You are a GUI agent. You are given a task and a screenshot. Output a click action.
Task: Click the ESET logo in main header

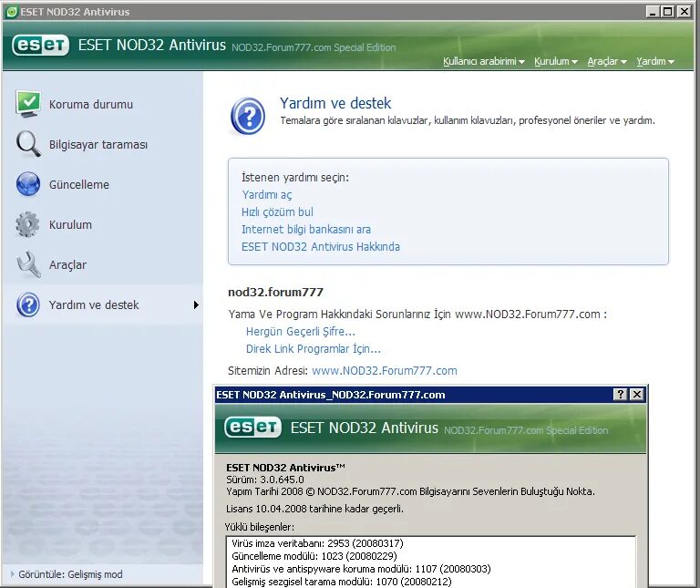(41, 45)
